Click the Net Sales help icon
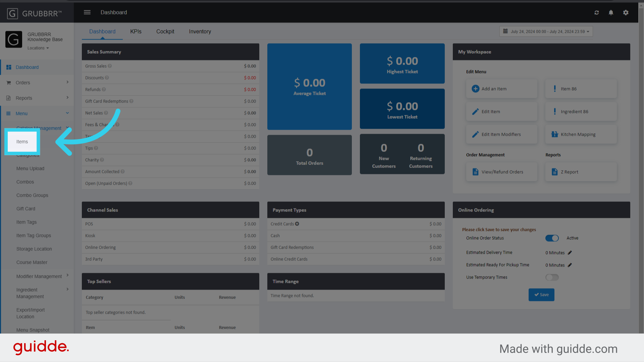Image resolution: width=644 pixels, height=362 pixels. coord(106,113)
